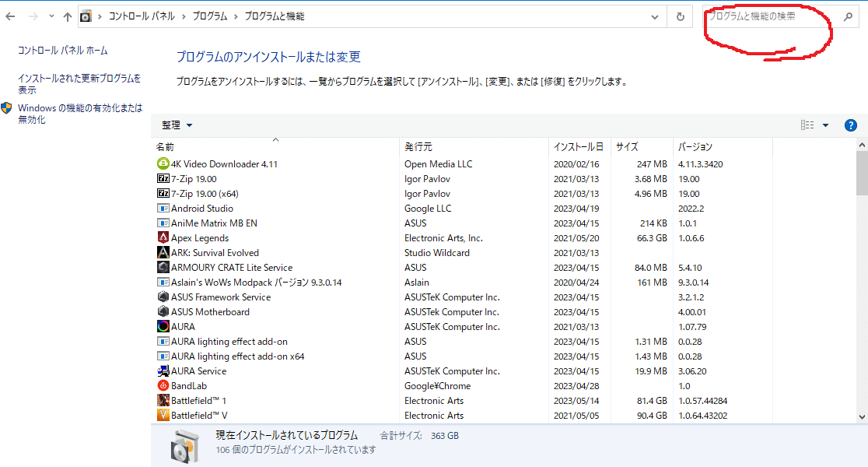Click the refresh button in address bar

click(681, 16)
